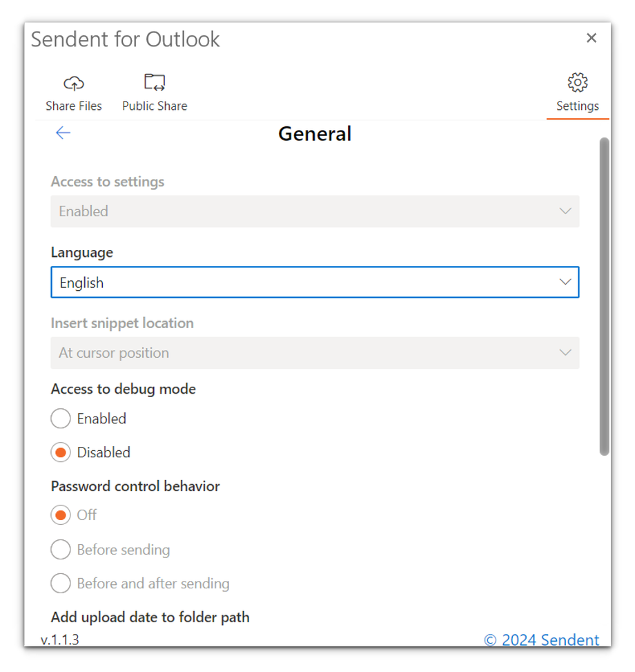The height and width of the screenshot is (672, 635).
Task: Expand the Access to settings dropdown
Action: tap(315, 211)
